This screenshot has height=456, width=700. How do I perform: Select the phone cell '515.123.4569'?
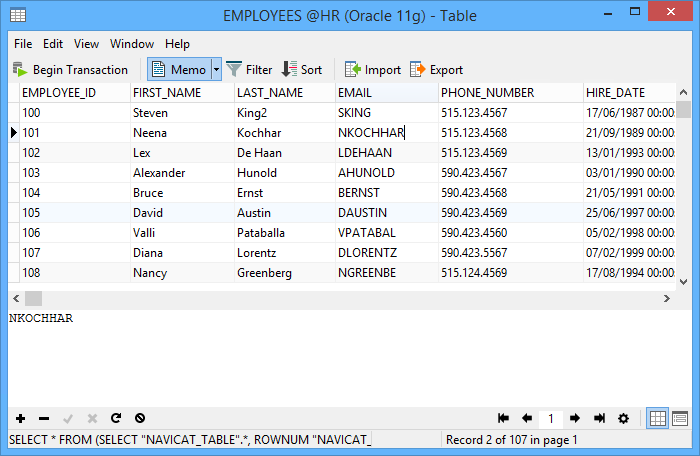click(x=511, y=153)
